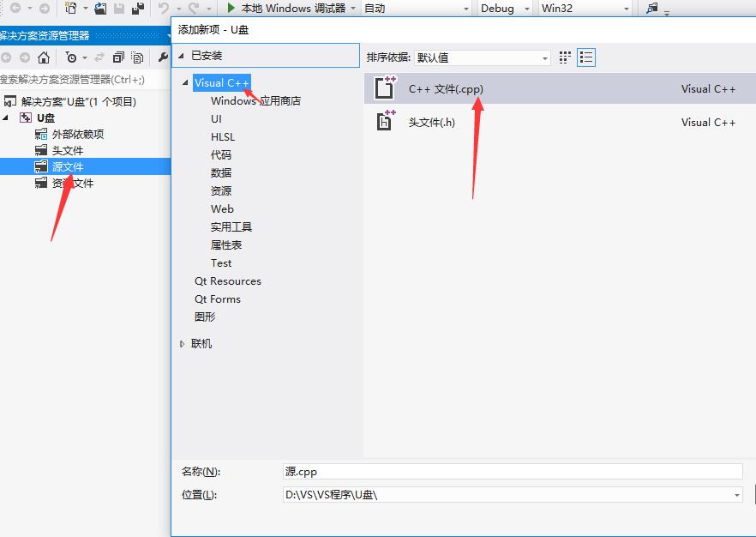The width and height of the screenshot is (756, 537).
Task: Click the New Project toolbar icon
Action: (x=69, y=9)
